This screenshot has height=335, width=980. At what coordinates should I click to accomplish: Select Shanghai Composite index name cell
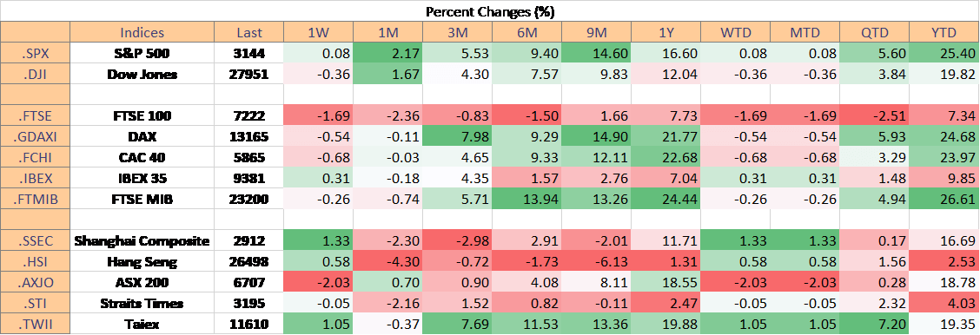(x=142, y=240)
